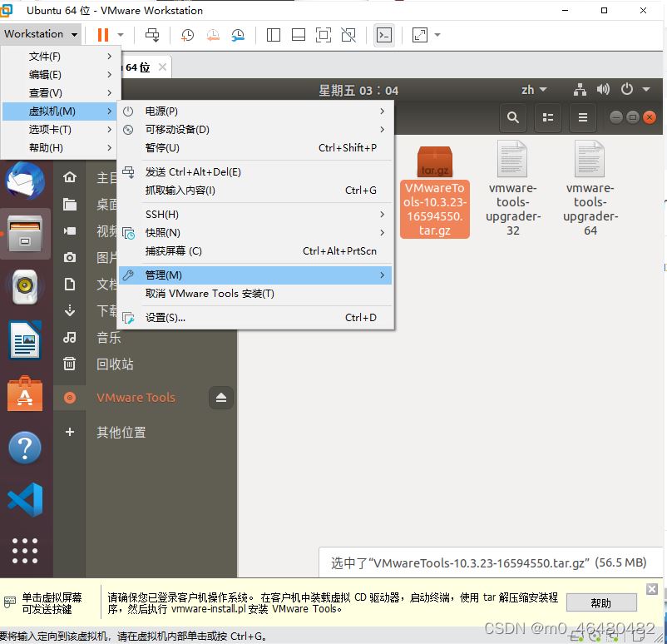Click stretch guest display icon
667x644 pixels.
coord(420,35)
